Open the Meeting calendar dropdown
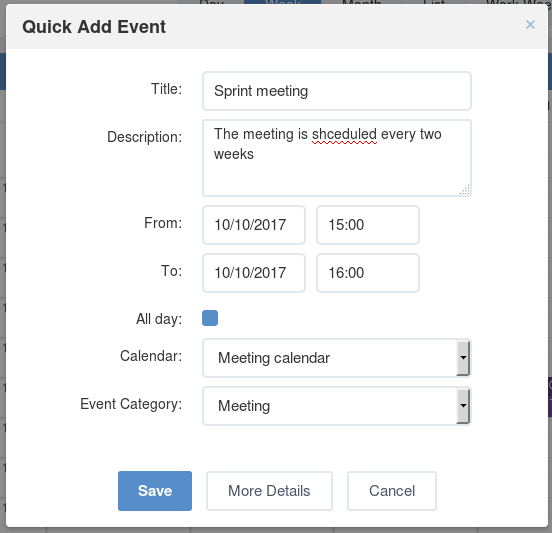 [x=337, y=358]
